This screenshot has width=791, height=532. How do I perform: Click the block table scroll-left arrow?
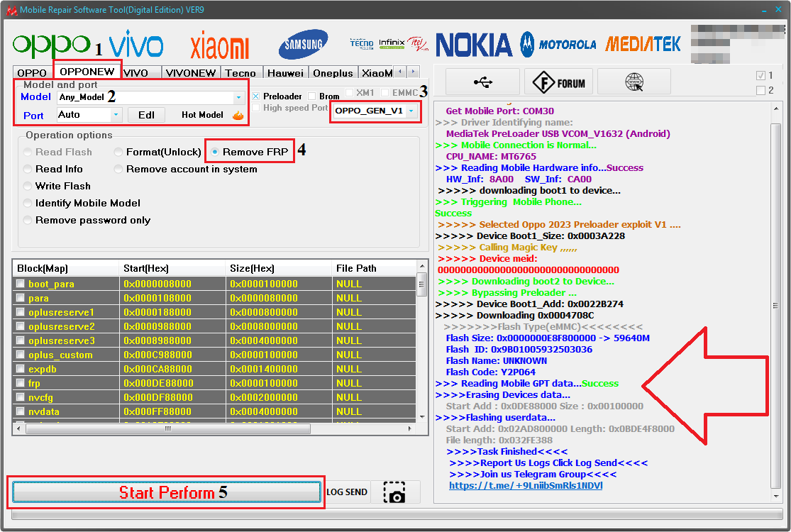(18, 429)
